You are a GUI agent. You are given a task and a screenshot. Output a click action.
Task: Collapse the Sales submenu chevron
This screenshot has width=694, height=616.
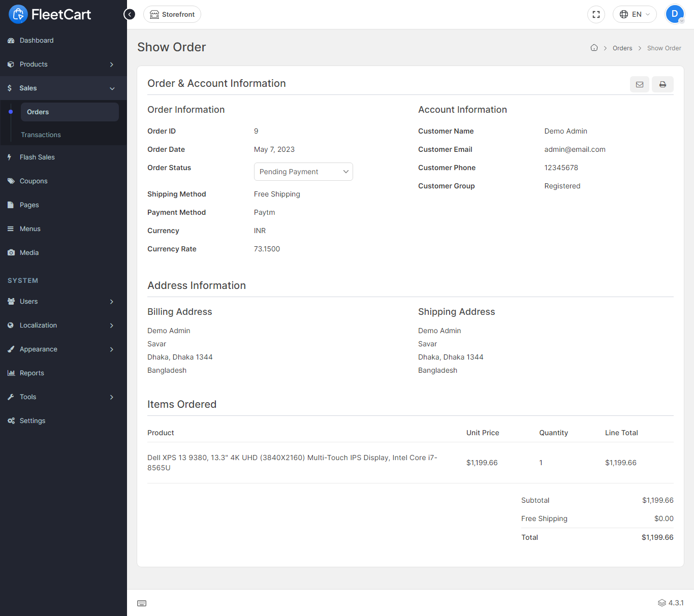[x=112, y=88]
